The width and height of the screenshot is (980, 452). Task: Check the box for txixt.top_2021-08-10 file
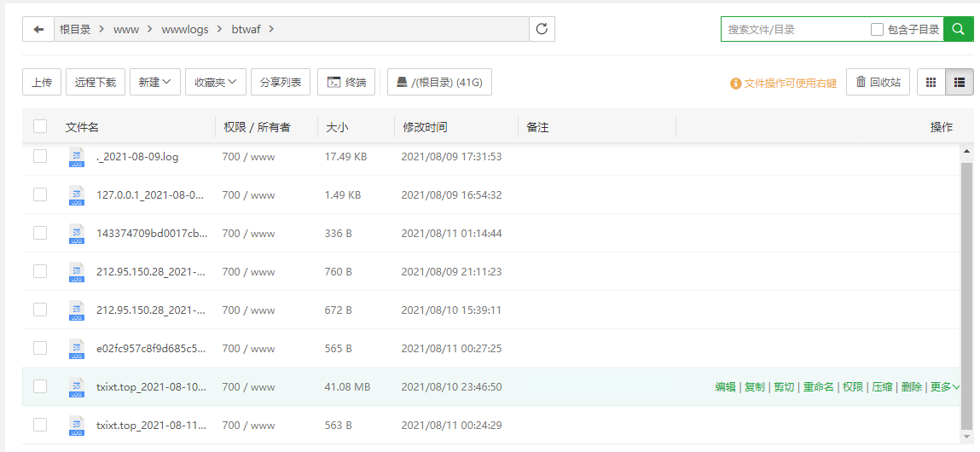(x=40, y=386)
